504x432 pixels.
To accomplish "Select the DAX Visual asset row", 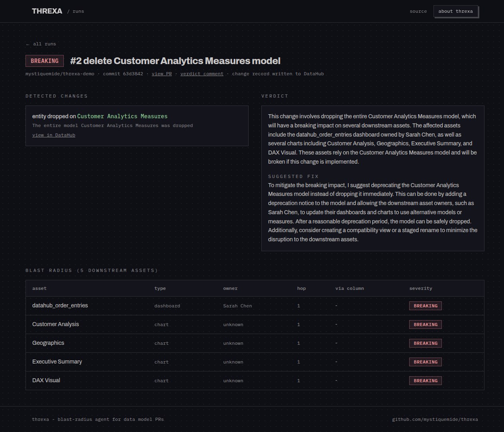I will coord(255,381).
